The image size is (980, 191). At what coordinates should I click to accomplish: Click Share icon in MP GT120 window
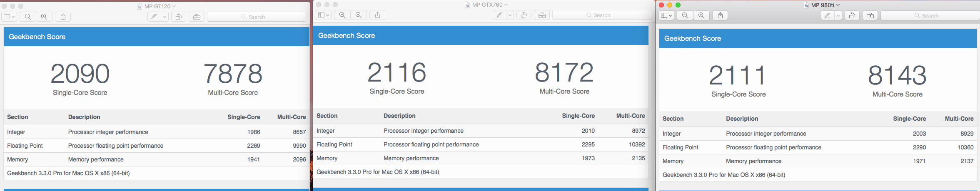click(x=63, y=17)
